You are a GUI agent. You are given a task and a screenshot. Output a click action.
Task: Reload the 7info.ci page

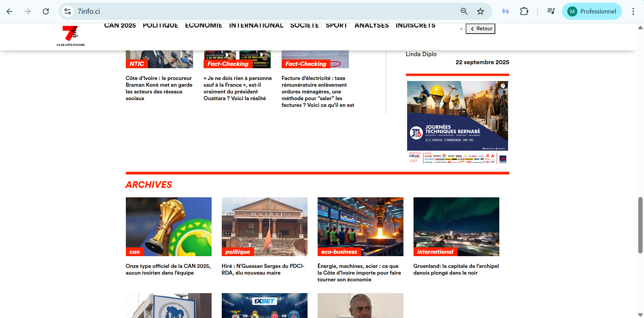46,11
